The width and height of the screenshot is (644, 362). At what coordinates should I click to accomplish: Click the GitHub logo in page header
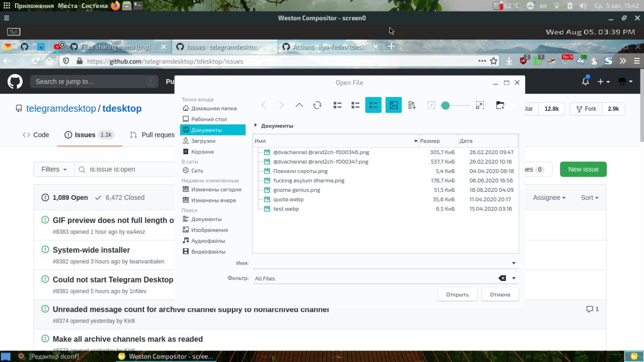click(15, 81)
